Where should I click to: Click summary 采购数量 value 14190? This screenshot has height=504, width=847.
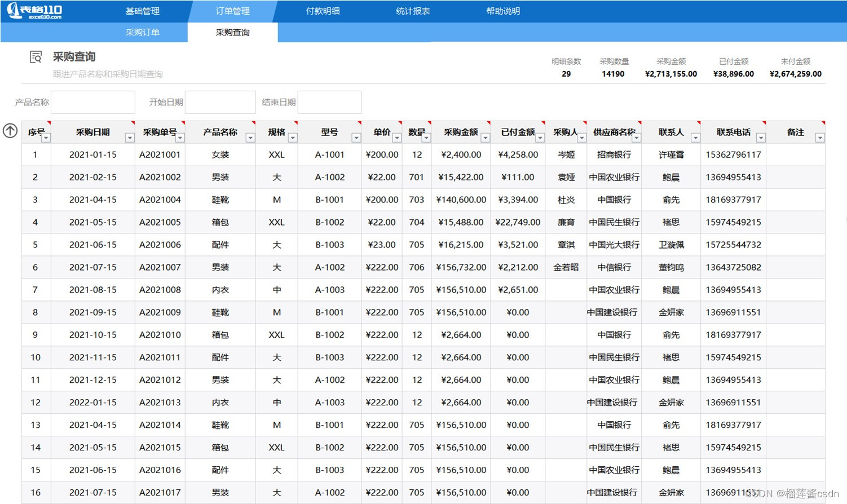point(613,74)
